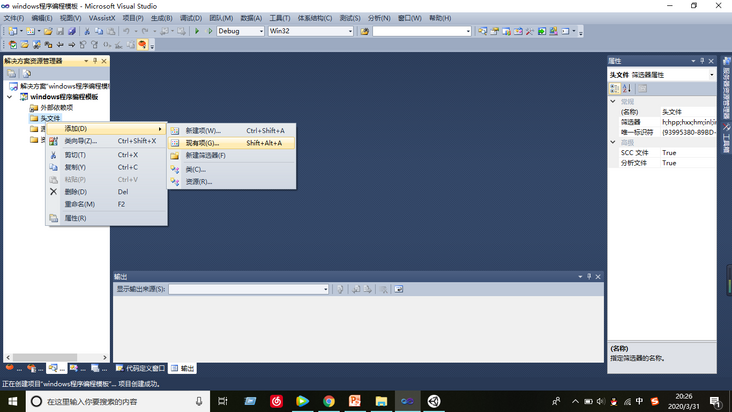Click the VAssistX open file icon
The image size is (732, 412).
coord(24,45)
